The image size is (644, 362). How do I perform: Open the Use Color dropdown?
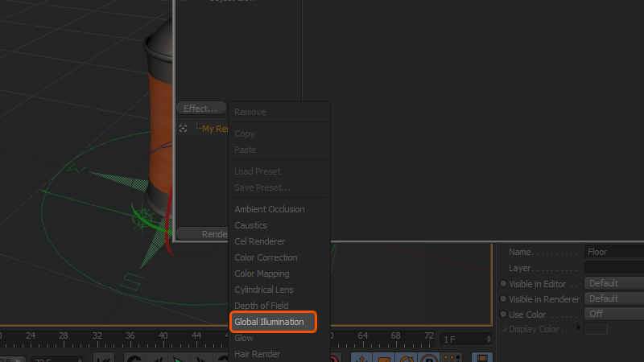(613, 314)
